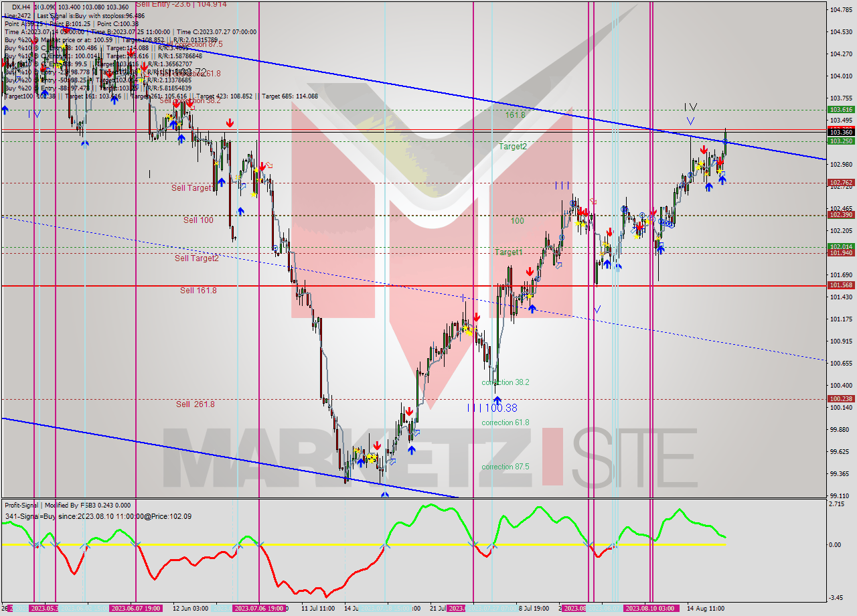Click the blue up arrow below 'I I I 100.88'
The width and height of the screenshot is (857, 616).
coord(497,399)
